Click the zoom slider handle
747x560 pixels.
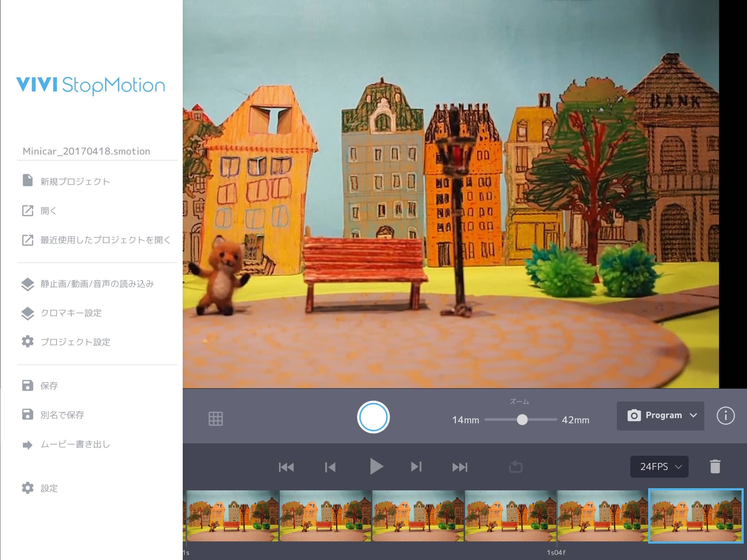tap(522, 420)
